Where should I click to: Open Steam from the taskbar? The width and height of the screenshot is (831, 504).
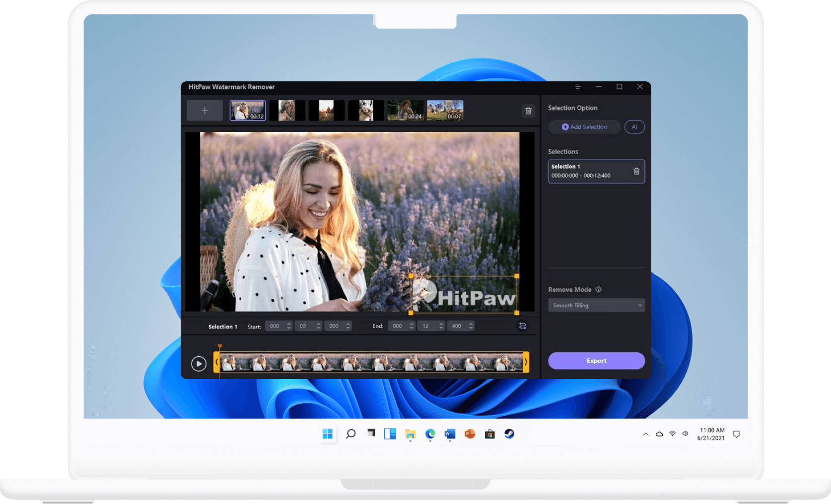[509, 434]
